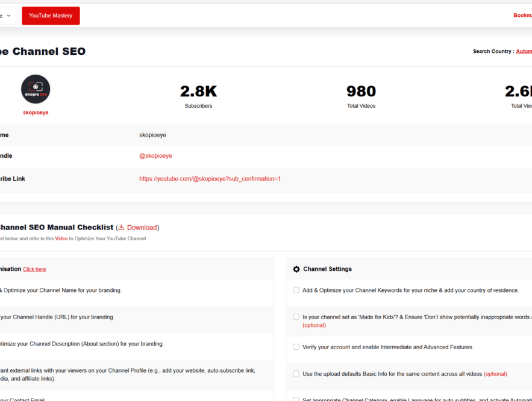Open the @skopioeye handle link
Viewport: 532px width, 401px height.
click(155, 155)
